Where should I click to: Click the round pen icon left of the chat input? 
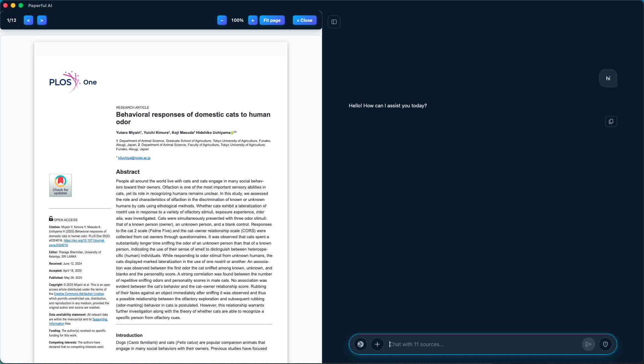361,344
